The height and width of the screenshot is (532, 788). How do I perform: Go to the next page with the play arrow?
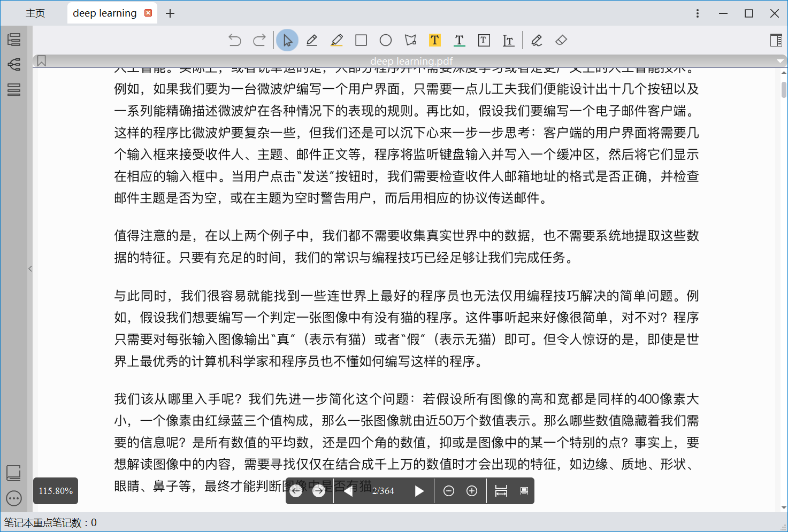(419, 491)
